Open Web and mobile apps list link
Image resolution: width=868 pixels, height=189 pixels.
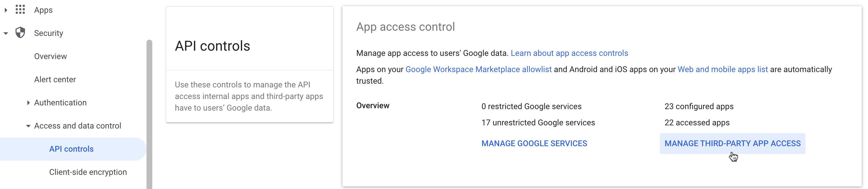click(722, 69)
